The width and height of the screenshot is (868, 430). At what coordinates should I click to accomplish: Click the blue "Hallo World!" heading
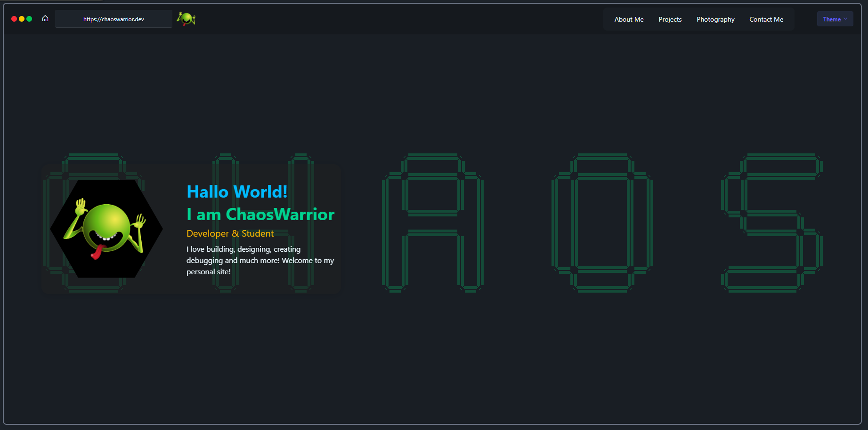tap(237, 192)
